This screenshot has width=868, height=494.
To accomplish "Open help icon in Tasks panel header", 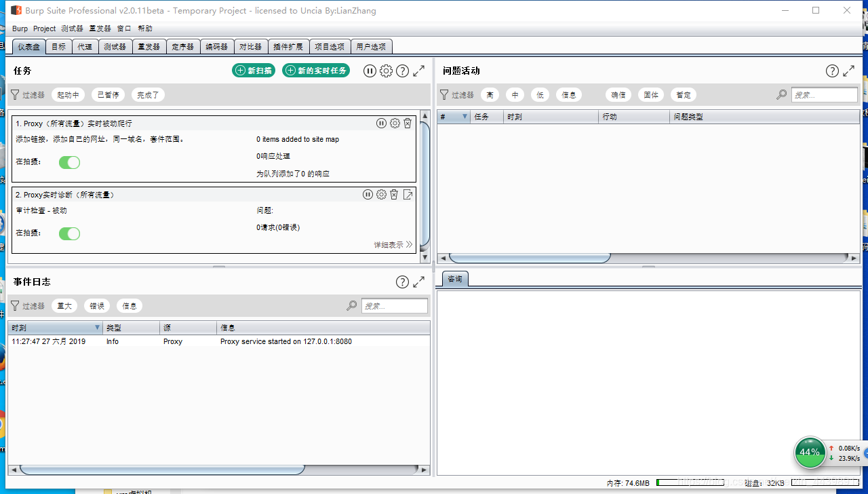I will click(x=402, y=71).
